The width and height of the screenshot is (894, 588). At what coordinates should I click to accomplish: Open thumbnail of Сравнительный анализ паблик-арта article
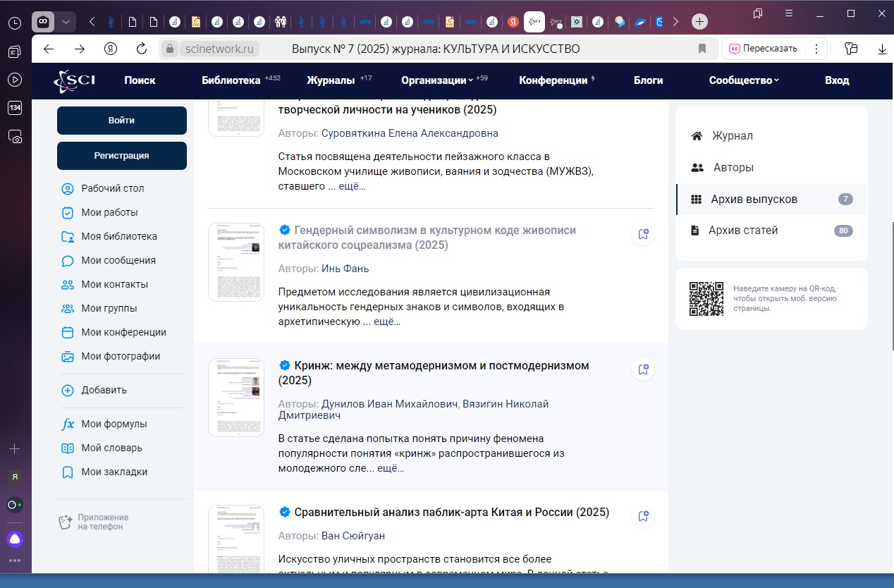[x=235, y=539]
